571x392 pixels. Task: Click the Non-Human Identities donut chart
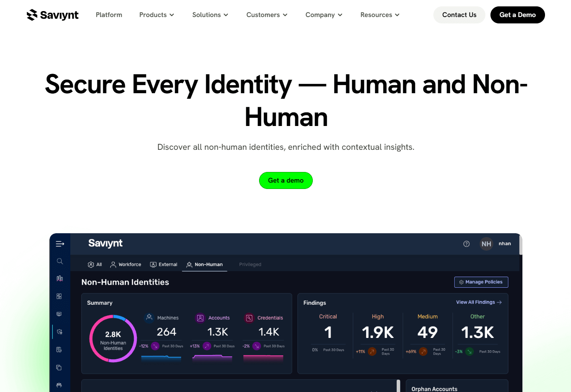(113, 339)
